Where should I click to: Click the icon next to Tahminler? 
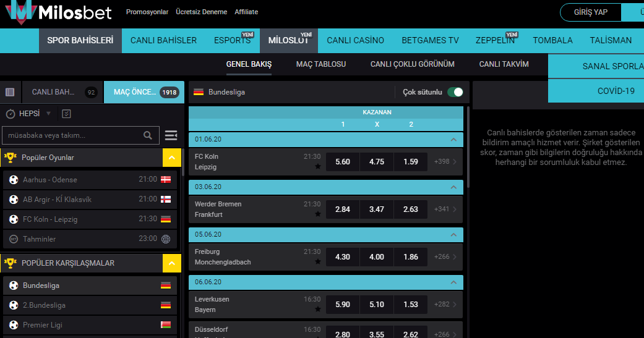14,239
